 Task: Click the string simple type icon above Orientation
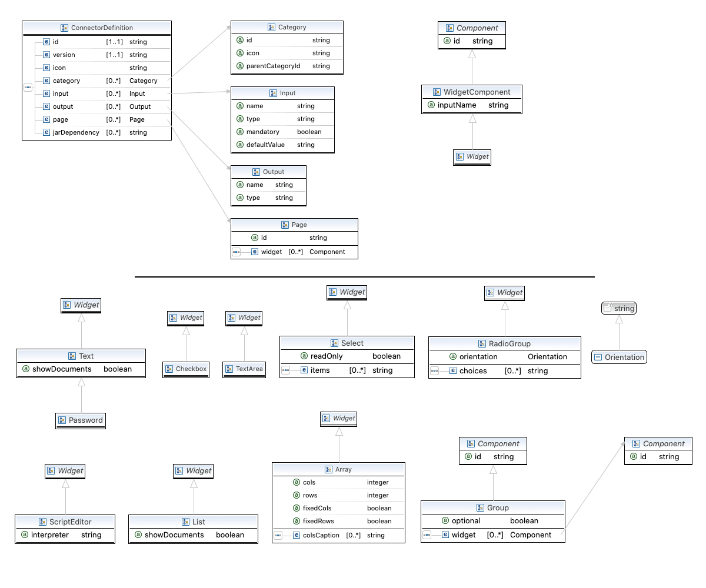coord(609,308)
